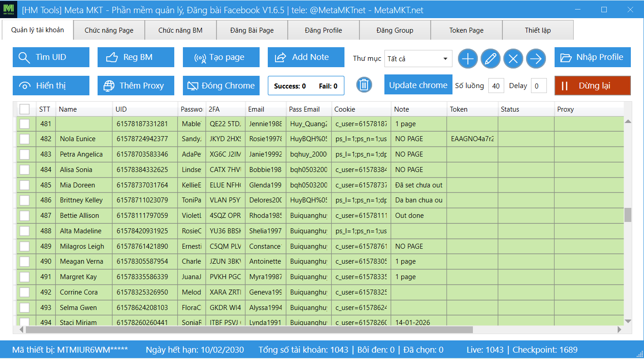Click the Nhập Profile button
Image resolution: width=644 pixels, height=359 pixels.
pos(593,57)
